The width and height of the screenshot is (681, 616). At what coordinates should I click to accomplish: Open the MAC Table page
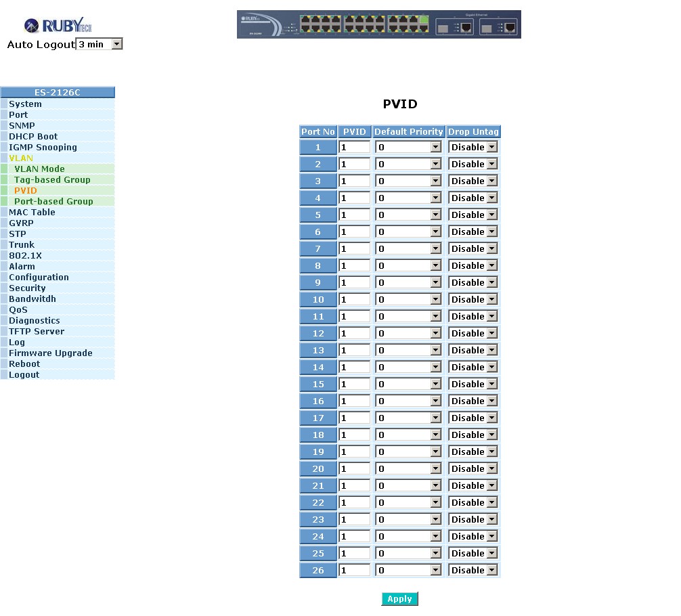[32, 213]
